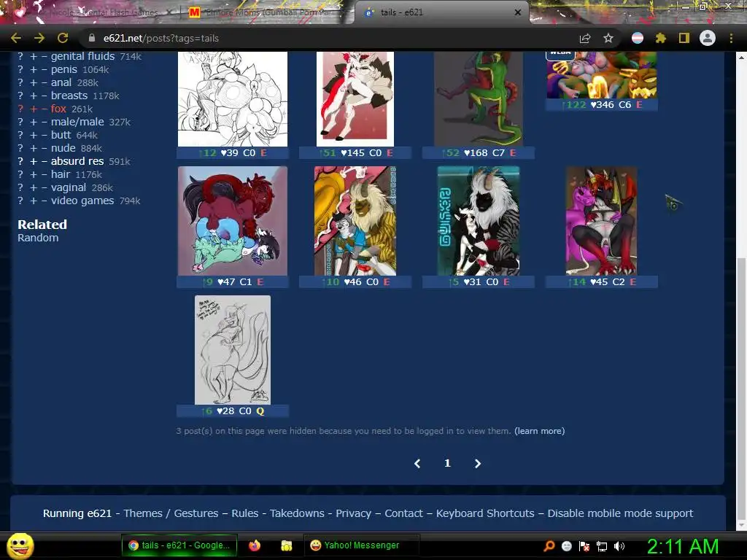Viewport: 747px width, 560px height.
Task: Open the Keyboard Shortcuts footer link
Action: (485, 513)
